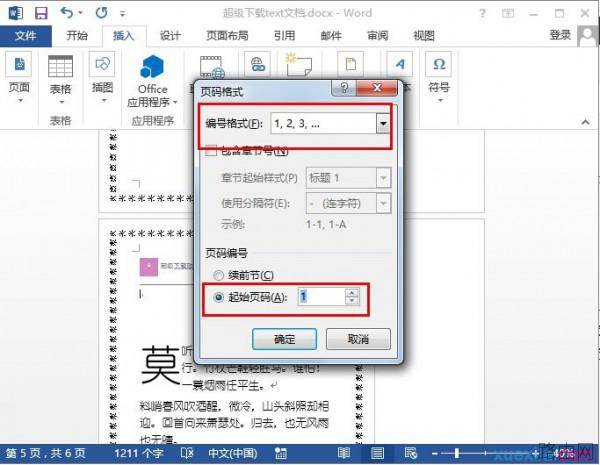Open the 插图 illustrations icon

pos(102,64)
